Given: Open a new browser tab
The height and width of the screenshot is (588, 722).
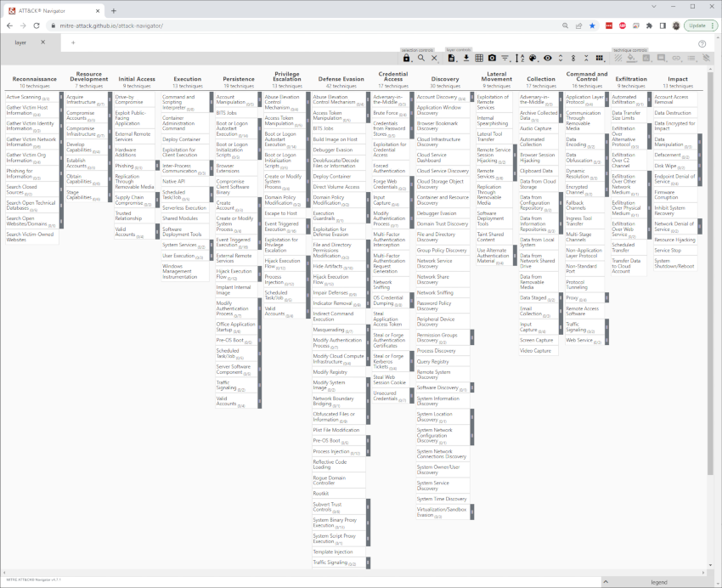Looking at the screenshot, I should pos(114,10).
